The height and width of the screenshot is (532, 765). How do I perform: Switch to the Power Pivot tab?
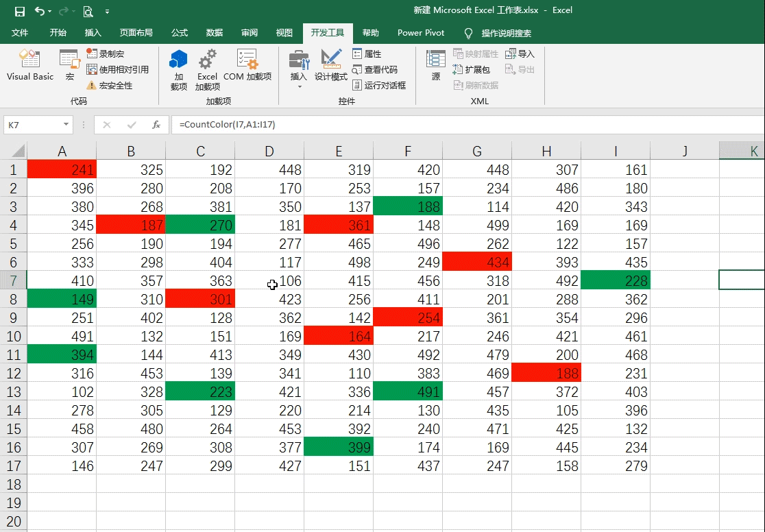421,33
